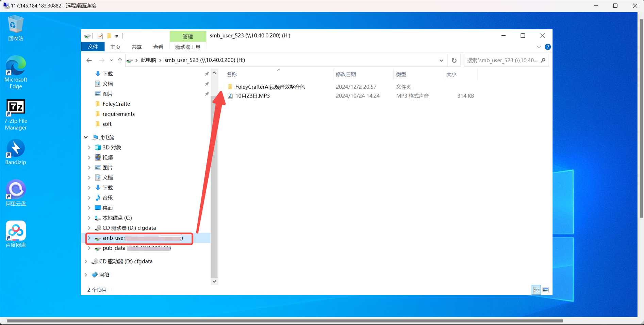Open the address bar history dropdown
This screenshot has height=325, width=644.
(x=441, y=61)
